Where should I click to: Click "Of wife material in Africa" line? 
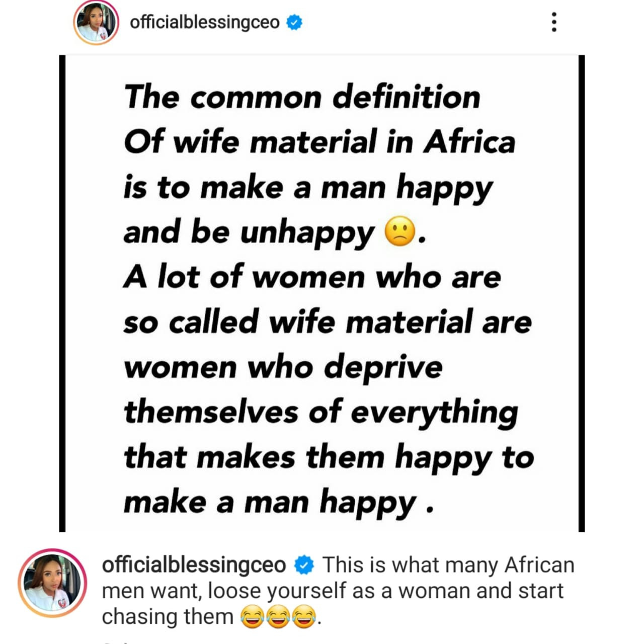click(319, 142)
